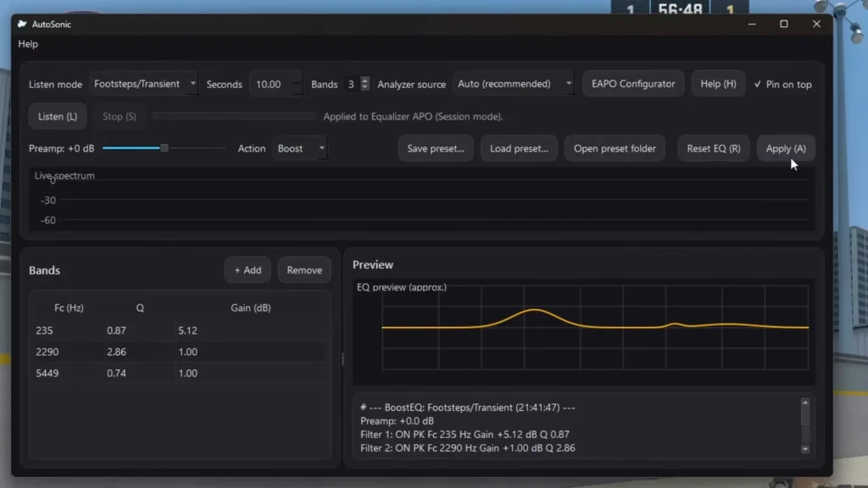Click Save preset... button
The width and height of the screenshot is (868, 488).
point(436,148)
